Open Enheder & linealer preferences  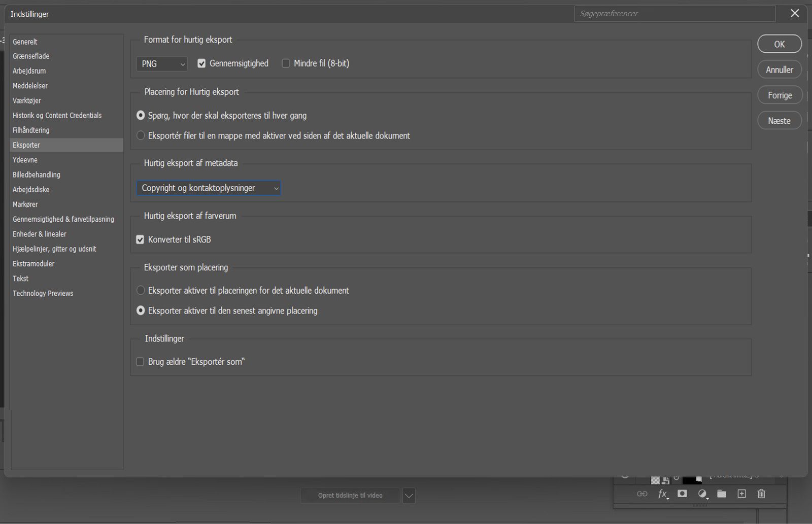pos(66,234)
